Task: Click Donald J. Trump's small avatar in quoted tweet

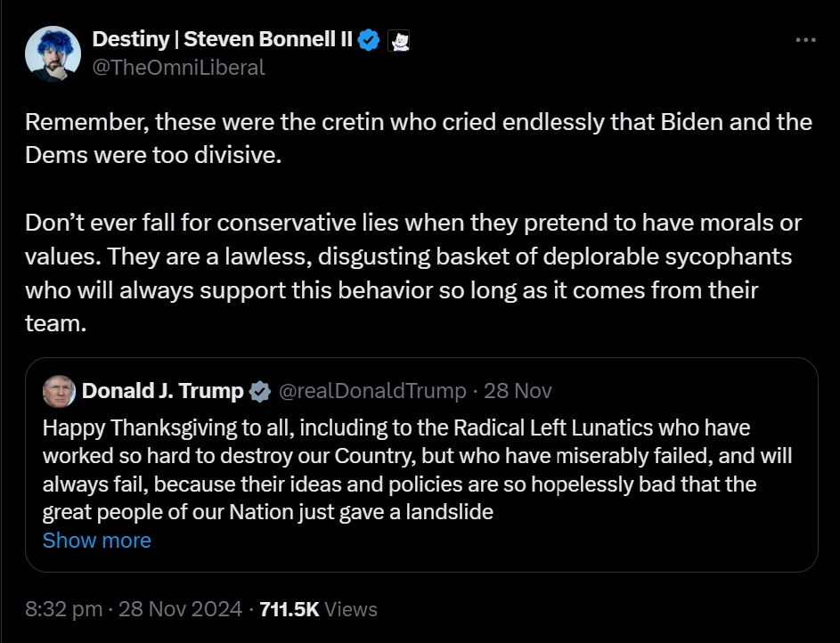Action: click(x=59, y=391)
